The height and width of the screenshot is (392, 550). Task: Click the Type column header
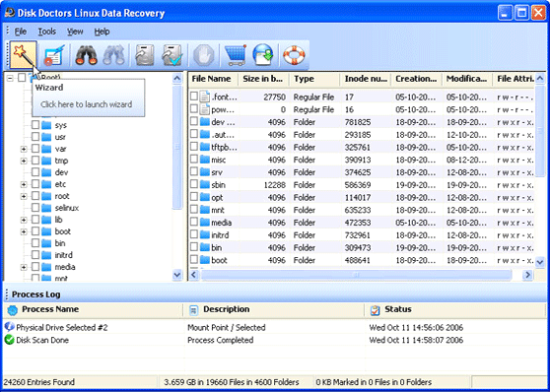pyautogui.click(x=314, y=79)
